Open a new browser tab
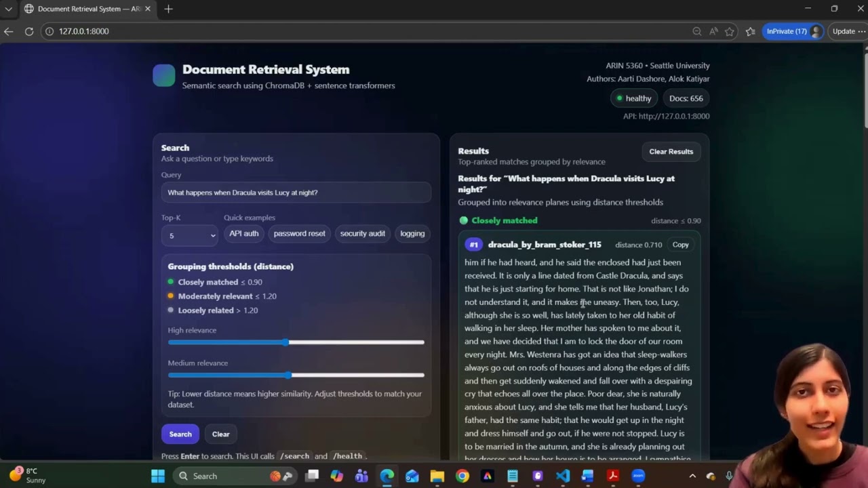The image size is (868, 488). pyautogui.click(x=168, y=9)
